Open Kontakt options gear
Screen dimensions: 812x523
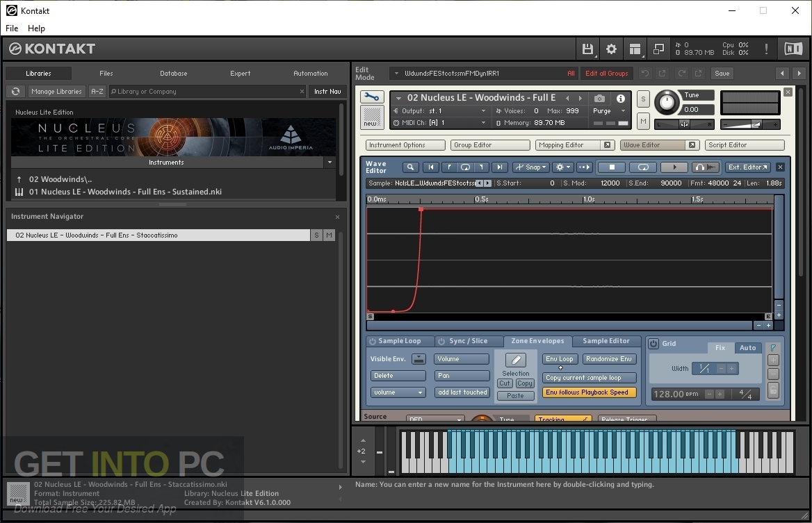[611, 49]
